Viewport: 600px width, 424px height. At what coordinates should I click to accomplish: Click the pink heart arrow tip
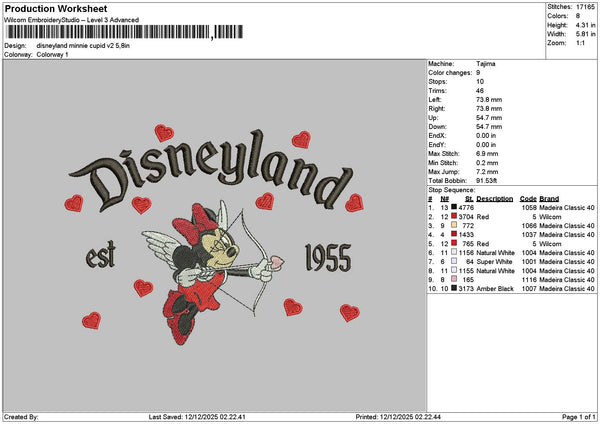[277, 263]
